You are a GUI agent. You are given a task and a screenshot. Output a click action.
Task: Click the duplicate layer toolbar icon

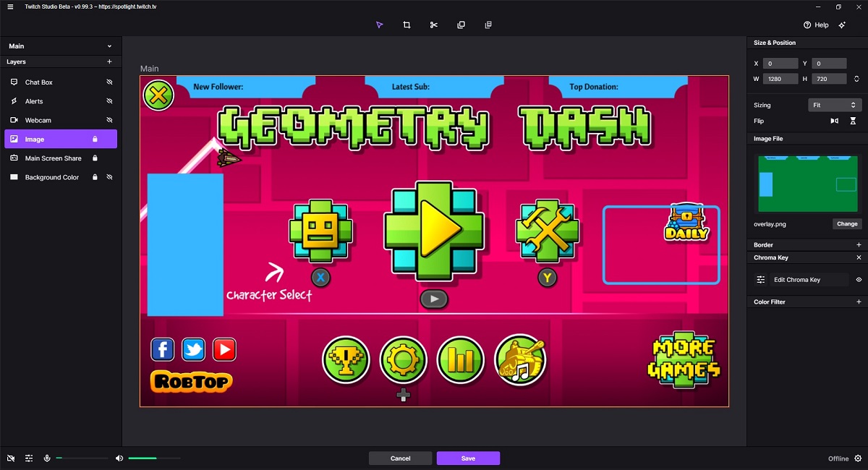tap(461, 25)
